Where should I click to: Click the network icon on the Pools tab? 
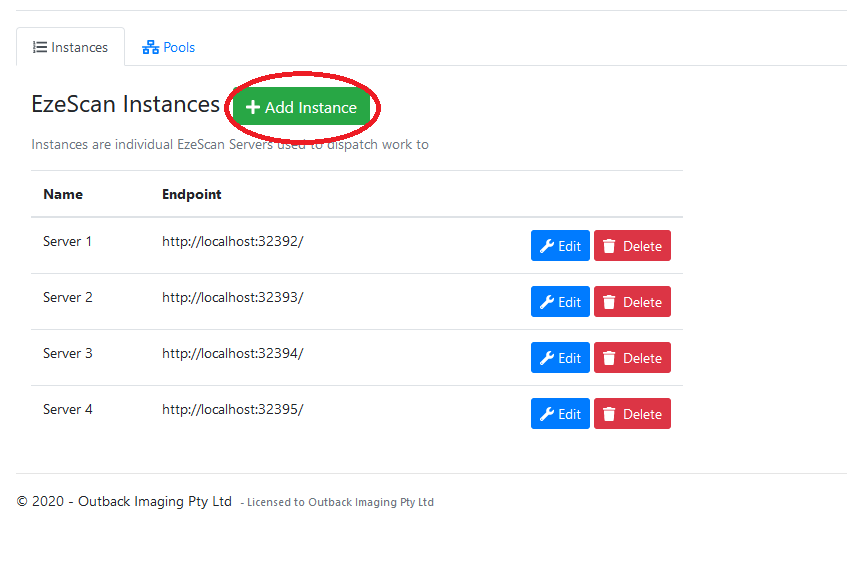click(151, 47)
